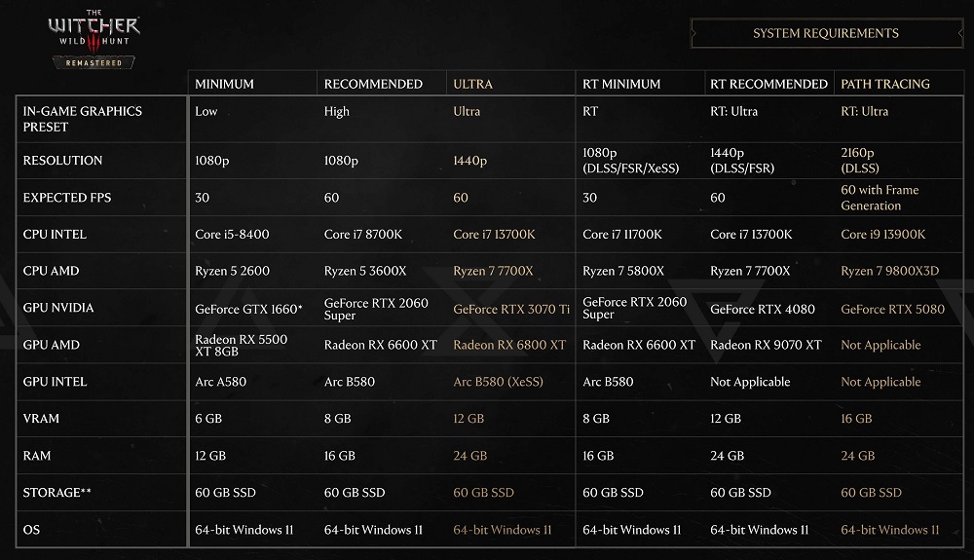The width and height of the screenshot is (974, 560).
Task: Click the Core i9 13900K cell
Action: coord(883,234)
